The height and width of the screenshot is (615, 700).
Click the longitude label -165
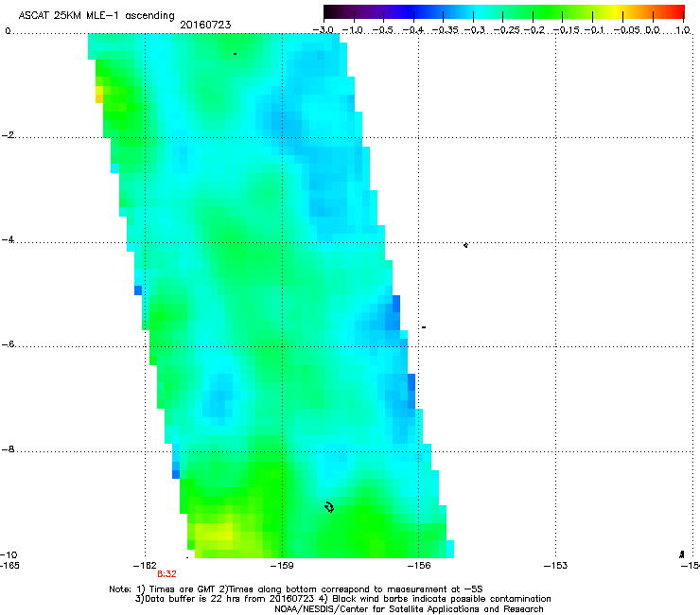point(9,566)
